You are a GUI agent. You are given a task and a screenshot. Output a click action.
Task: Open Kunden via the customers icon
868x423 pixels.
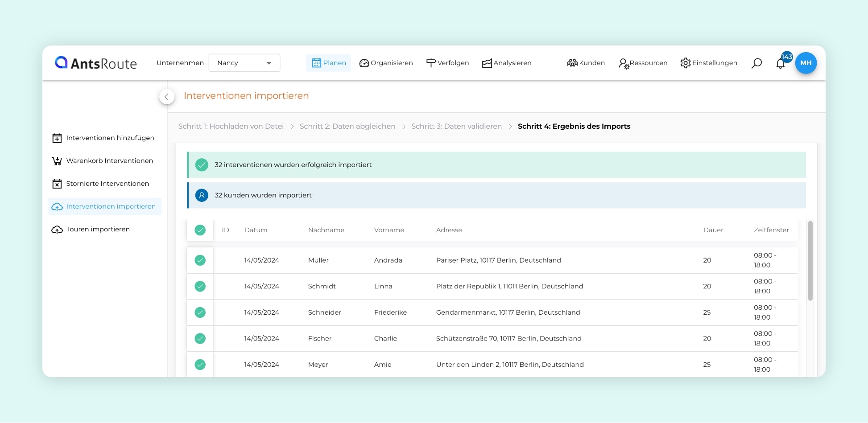[x=572, y=63]
